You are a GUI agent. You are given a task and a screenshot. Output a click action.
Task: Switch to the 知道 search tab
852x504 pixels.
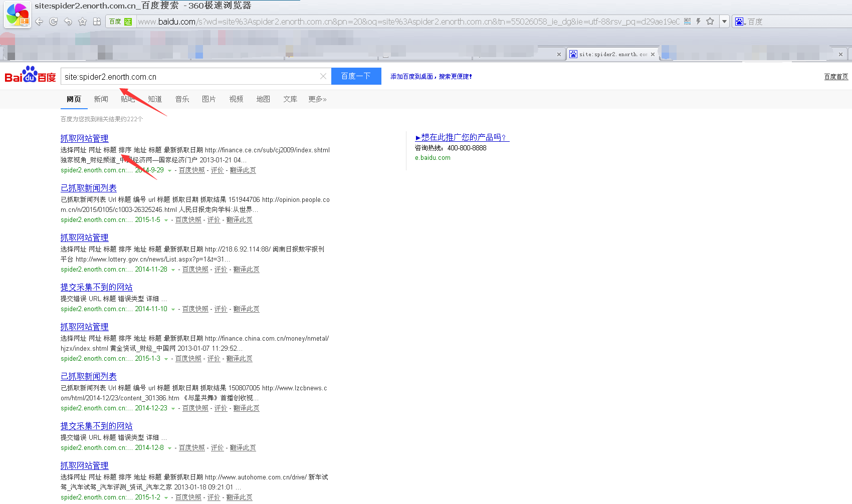click(x=155, y=99)
